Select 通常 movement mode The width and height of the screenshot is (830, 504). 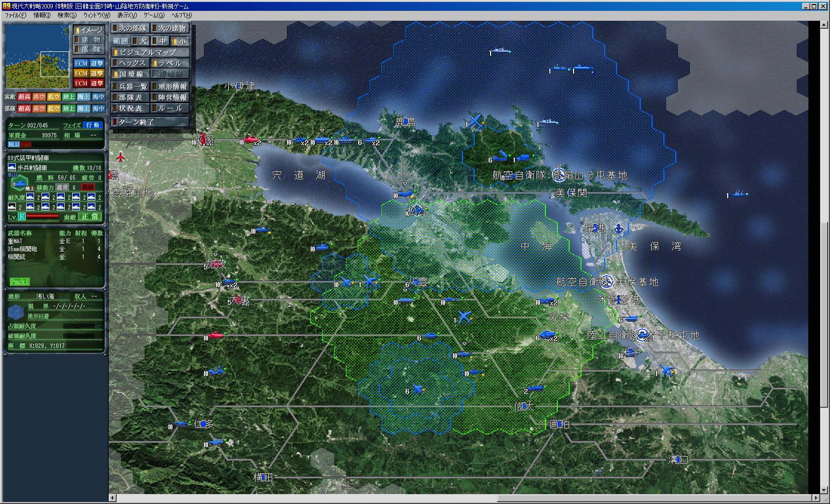point(62,187)
